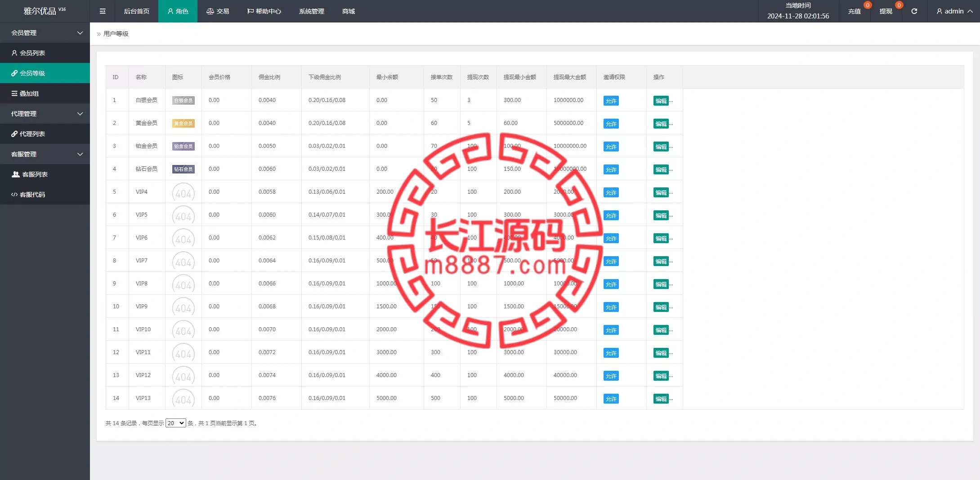Open the 商城 top menu tab
Screen dimensions: 980x480
pyautogui.click(x=349, y=11)
